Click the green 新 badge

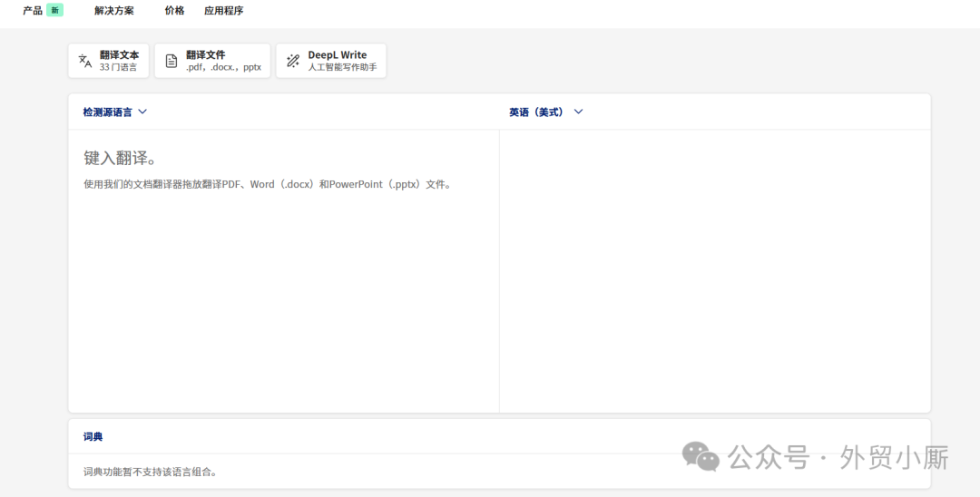pyautogui.click(x=55, y=10)
